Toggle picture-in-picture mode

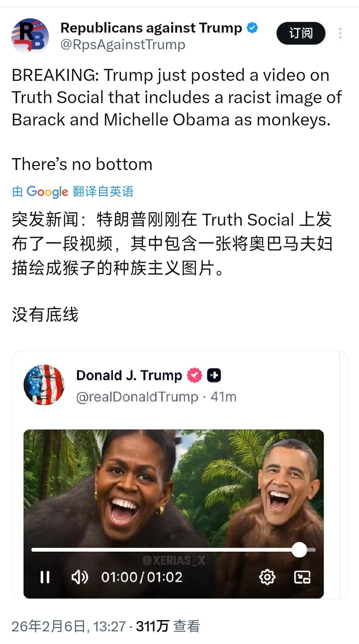(302, 577)
